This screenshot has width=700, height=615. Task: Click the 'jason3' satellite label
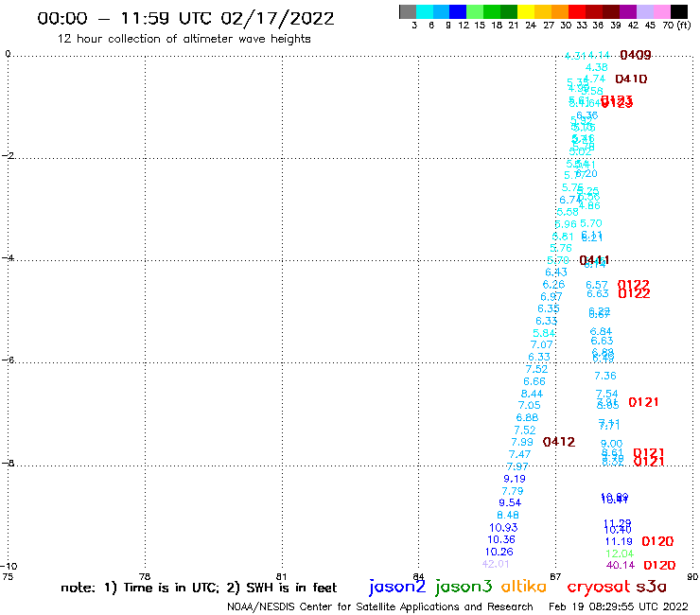[x=464, y=586]
